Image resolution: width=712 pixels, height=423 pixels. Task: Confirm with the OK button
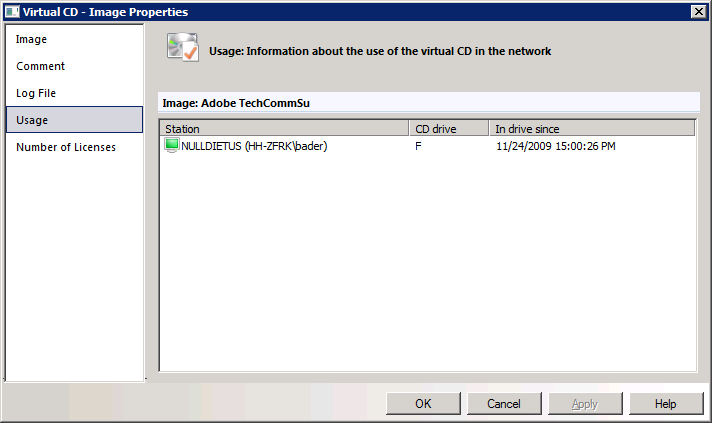click(x=423, y=403)
